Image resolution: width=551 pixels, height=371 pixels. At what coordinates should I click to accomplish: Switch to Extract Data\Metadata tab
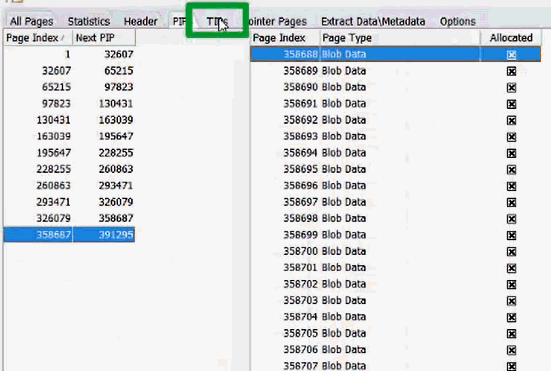[x=373, y=21]
